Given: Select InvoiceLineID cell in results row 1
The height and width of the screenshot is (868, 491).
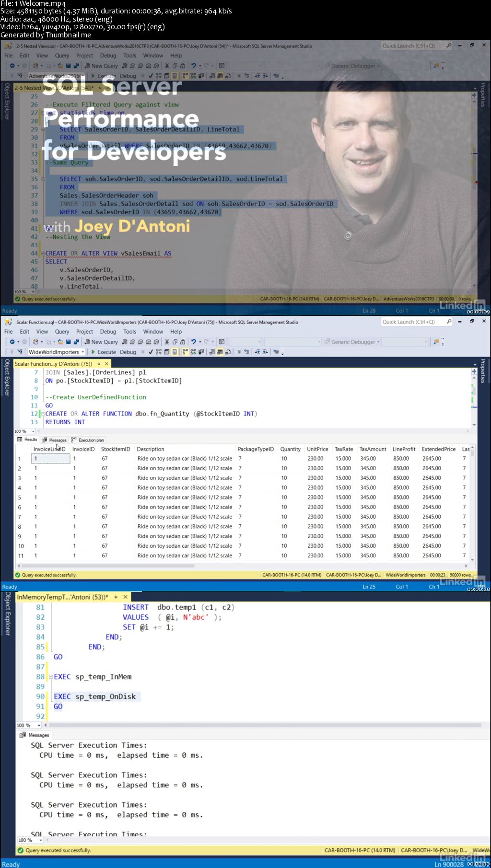Looking at the screenshot, I should 51,459.
